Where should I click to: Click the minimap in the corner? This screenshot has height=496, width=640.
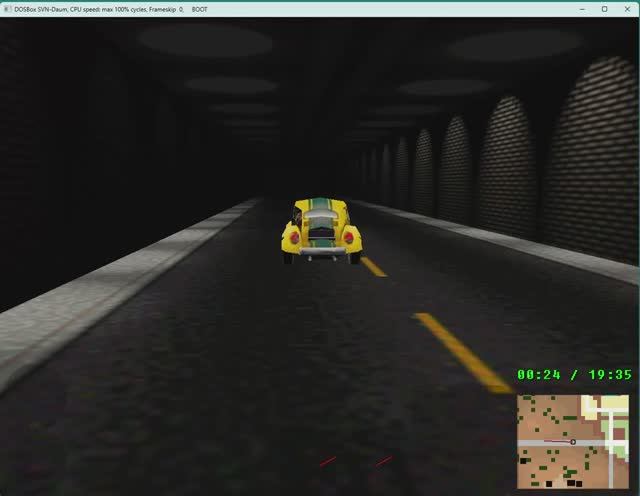573,441
